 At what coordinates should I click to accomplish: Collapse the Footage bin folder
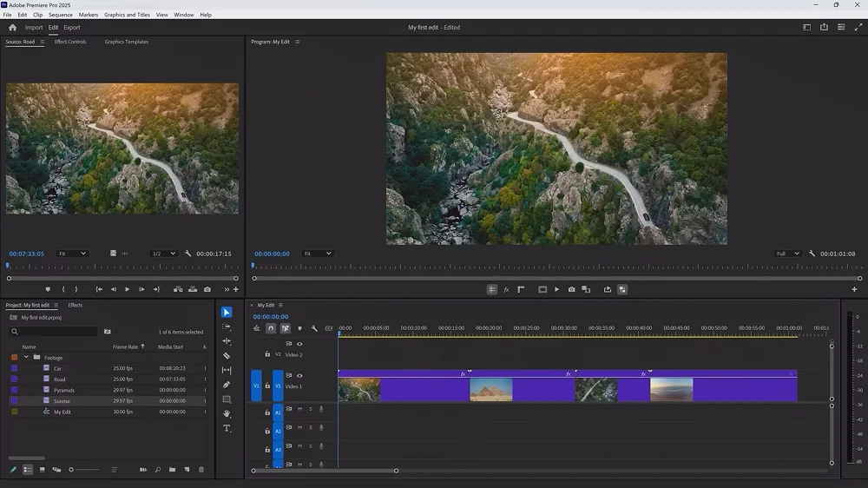pos(26,358)
